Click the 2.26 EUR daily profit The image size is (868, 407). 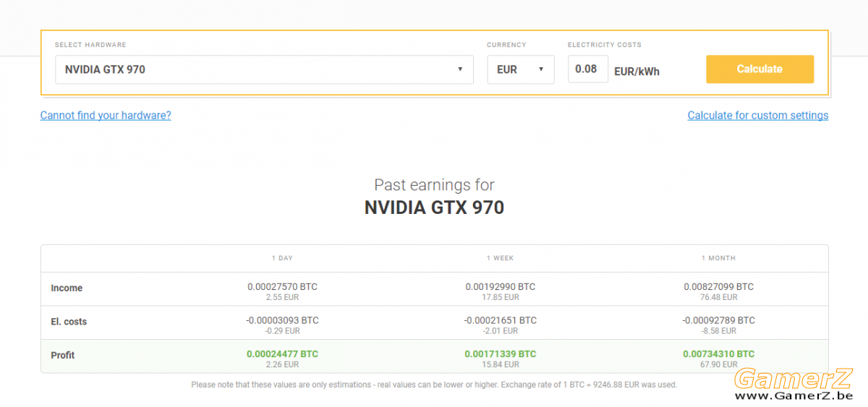(282, 365)
